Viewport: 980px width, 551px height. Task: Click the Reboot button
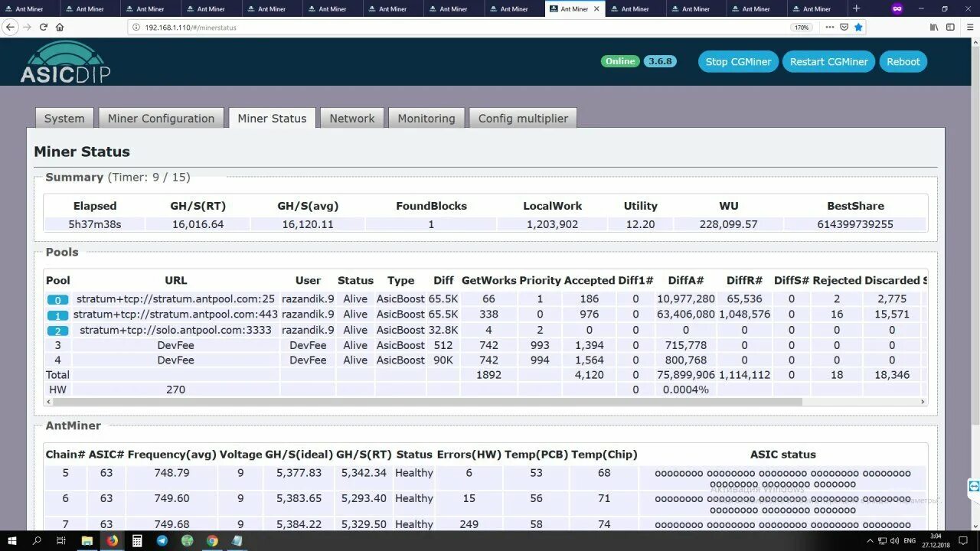pyautogui.click(x=903, y=61)
